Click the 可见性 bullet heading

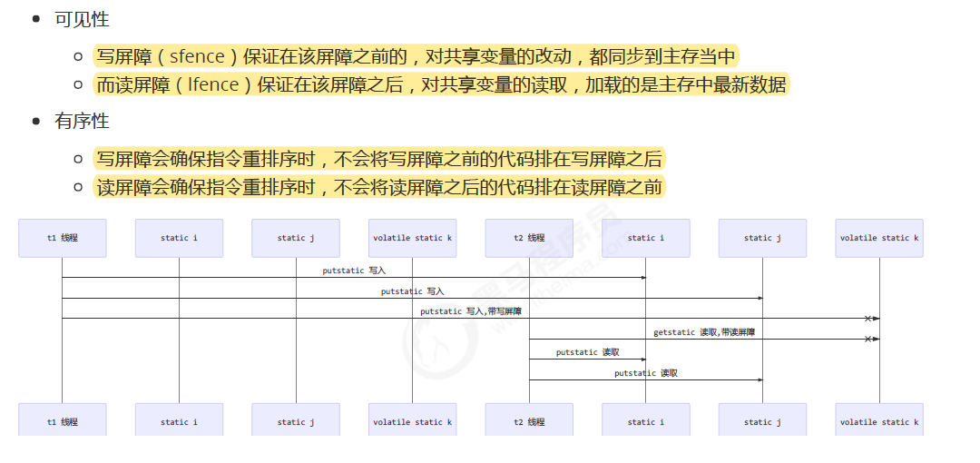[x=82, y=19]
